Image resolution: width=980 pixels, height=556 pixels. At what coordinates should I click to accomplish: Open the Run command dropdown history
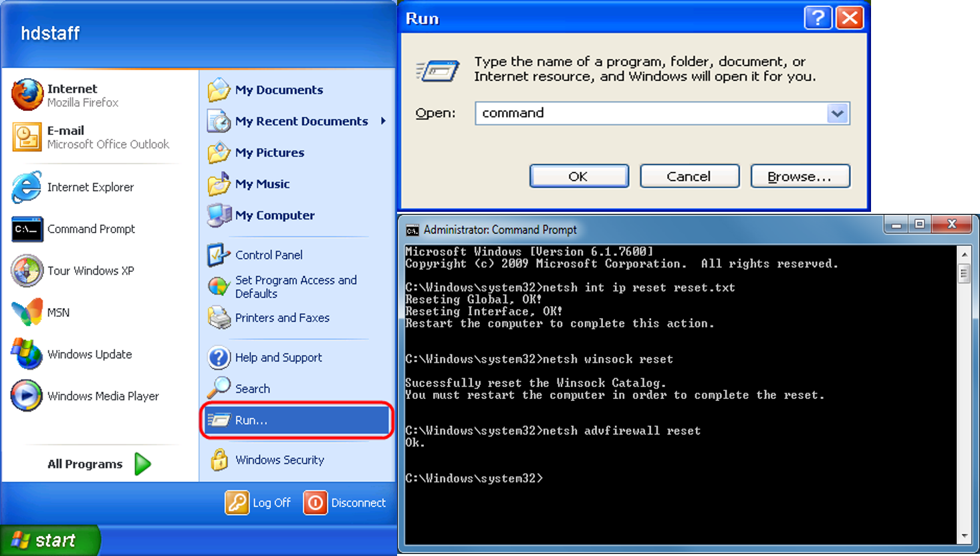(838, 113)
